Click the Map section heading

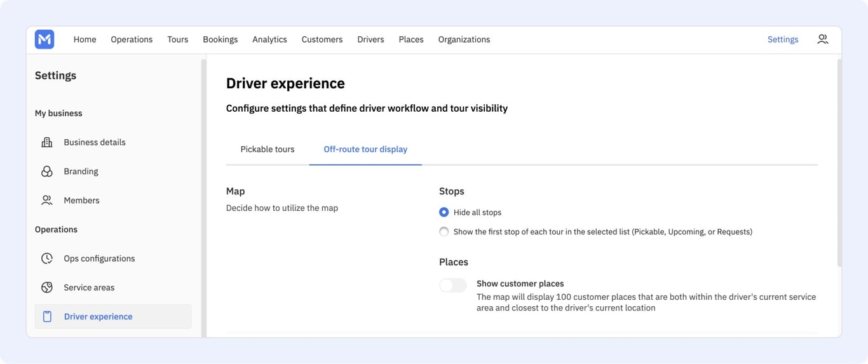coord(235,191)
